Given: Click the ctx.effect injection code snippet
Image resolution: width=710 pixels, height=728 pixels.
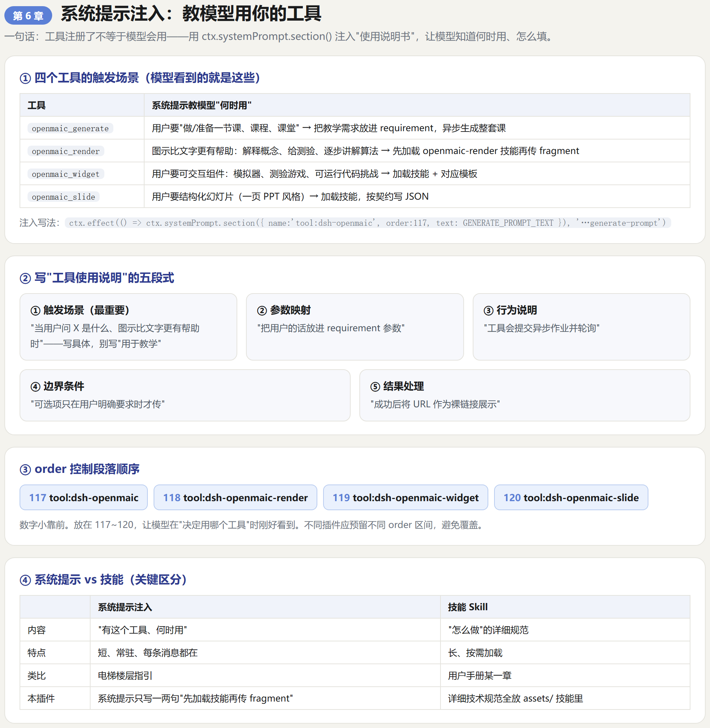Looking at the screenshot, I should (368, 222).
